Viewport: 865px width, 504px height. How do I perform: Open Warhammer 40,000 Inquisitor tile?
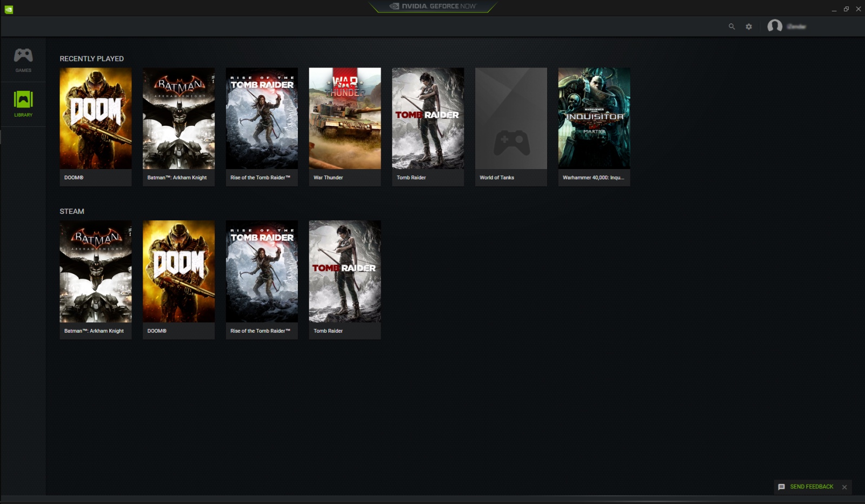(594, 127)
